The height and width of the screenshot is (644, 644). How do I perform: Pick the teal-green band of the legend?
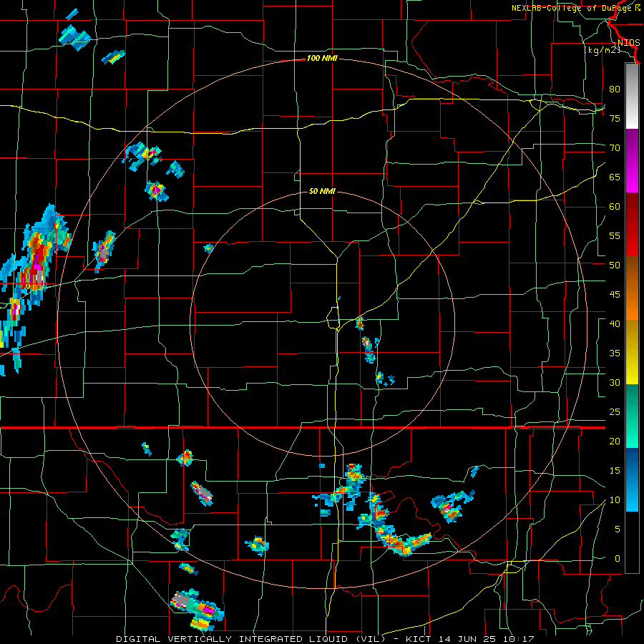coord(632,416)
